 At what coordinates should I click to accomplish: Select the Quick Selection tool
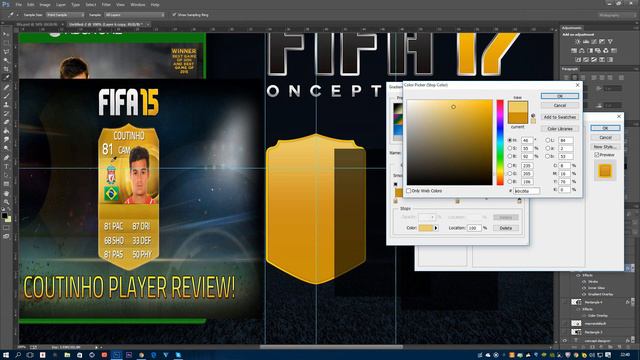point(6,60)
